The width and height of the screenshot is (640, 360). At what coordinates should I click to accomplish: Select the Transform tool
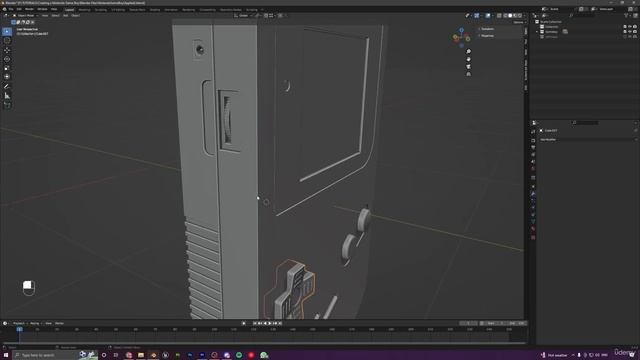[7, 77]
